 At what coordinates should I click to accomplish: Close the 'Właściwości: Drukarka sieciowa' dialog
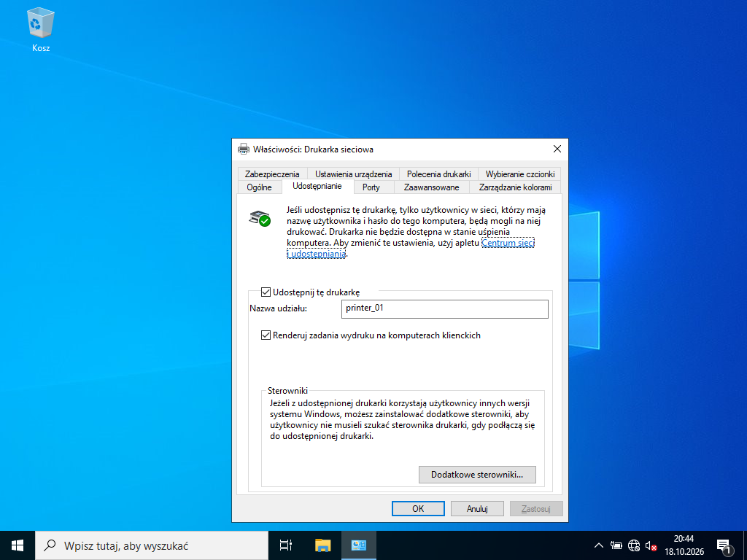[557, 149]
